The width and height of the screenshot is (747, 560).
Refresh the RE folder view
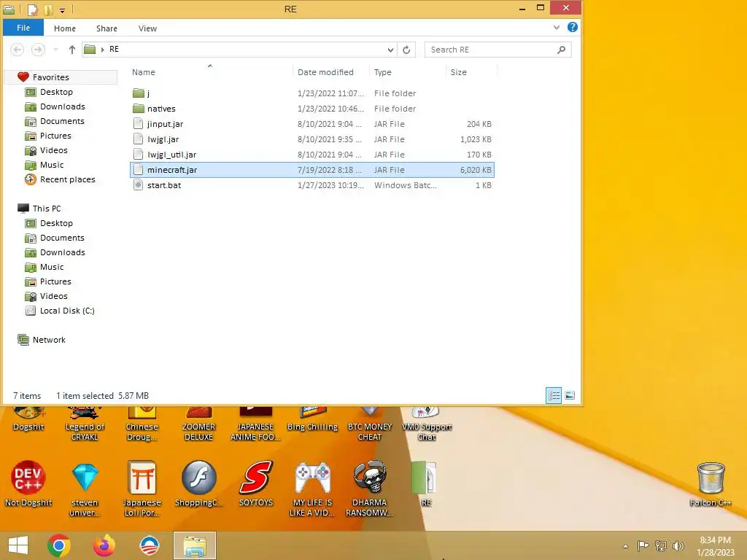(x=406, y=50)
